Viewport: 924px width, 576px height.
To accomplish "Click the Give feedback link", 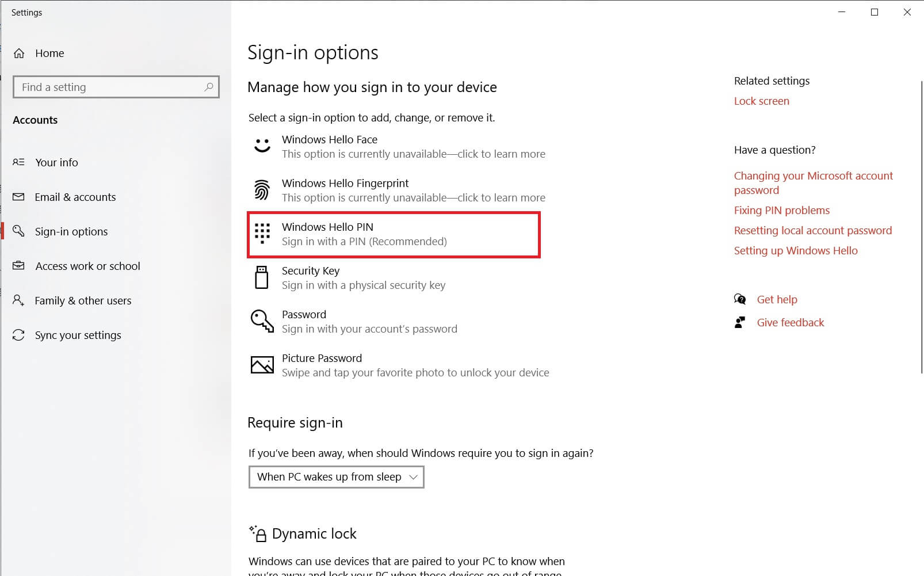I will [791, 322].
